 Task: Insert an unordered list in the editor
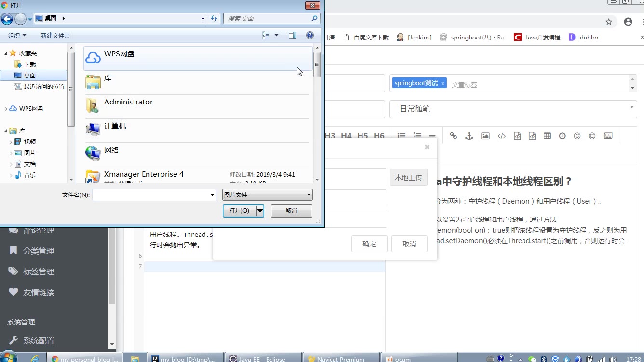(402, 136)
